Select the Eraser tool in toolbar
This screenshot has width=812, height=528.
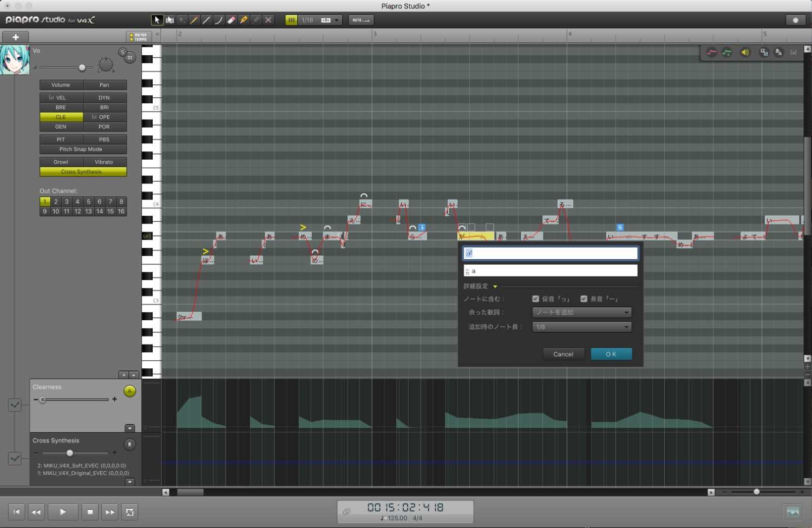pyautogui.click(x=232, y=20)
